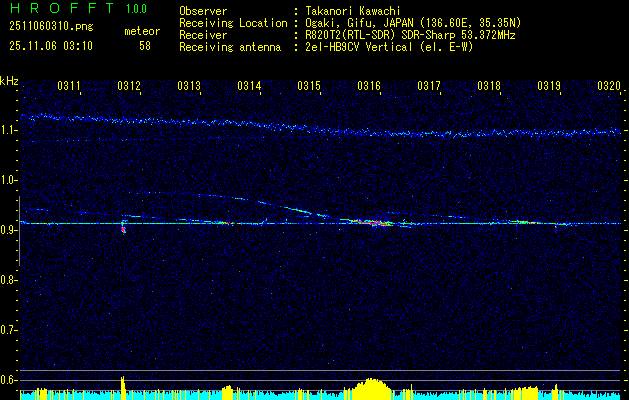Click the red meteor echo near 0312

point(123,229)
